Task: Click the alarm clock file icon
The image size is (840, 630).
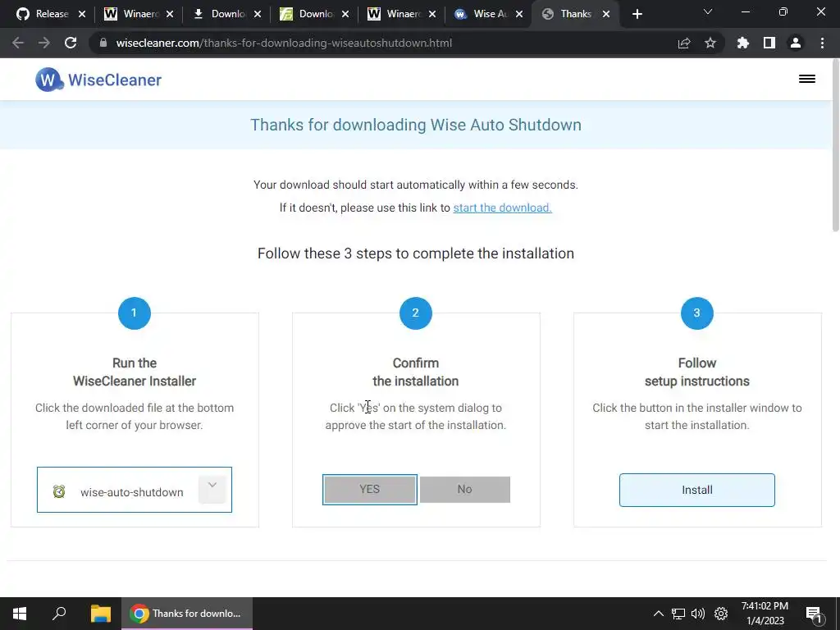Action: coord(59,491)
